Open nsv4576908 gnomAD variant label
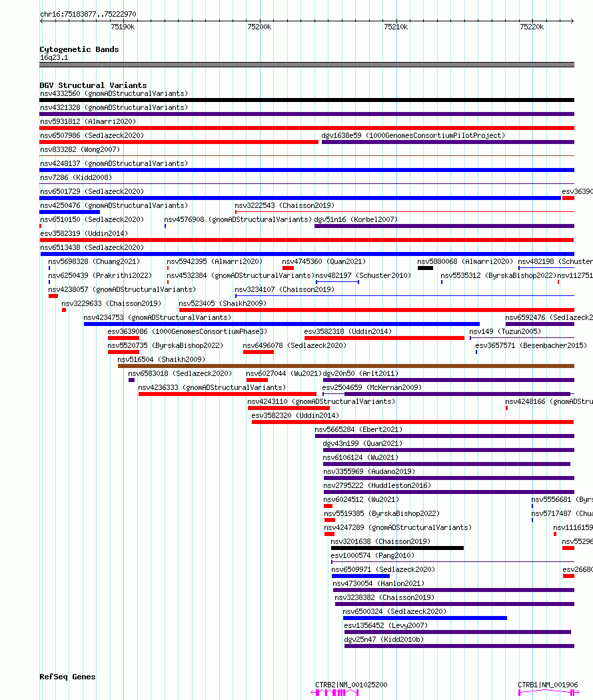Image resolution: width=593 pixels, height=700 pixels. pos(238,219)
